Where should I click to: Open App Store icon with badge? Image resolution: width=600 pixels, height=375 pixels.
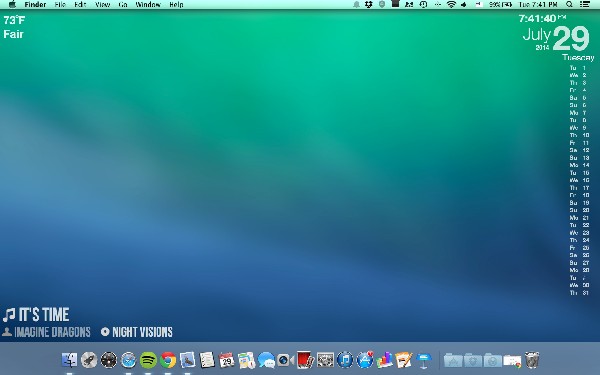365,360
